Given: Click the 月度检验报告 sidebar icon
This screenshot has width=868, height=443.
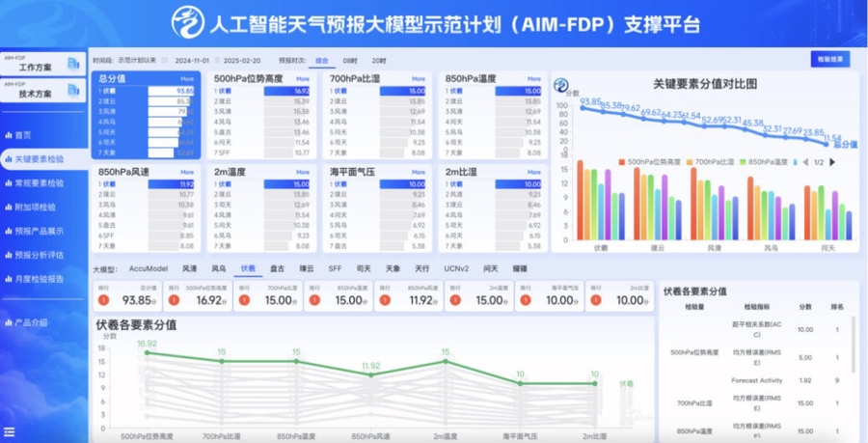Looking at the screenshot, I should (x=9, y=279).
